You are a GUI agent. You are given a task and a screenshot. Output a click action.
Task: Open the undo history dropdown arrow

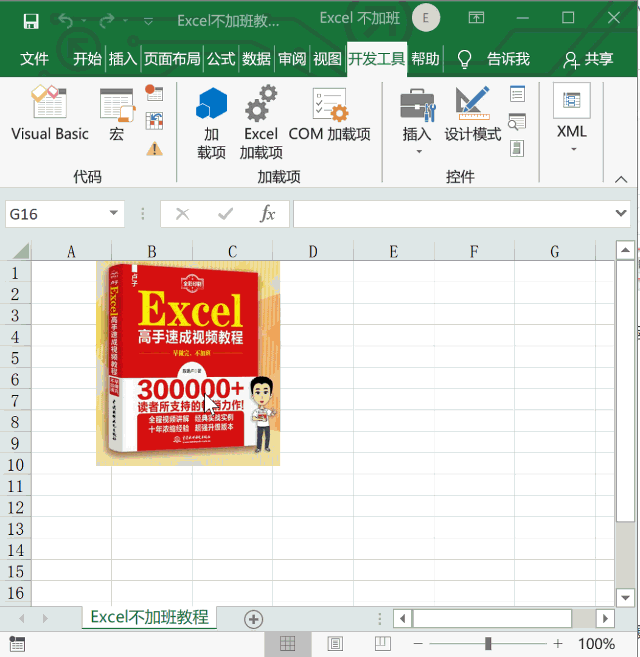[84, 20]
